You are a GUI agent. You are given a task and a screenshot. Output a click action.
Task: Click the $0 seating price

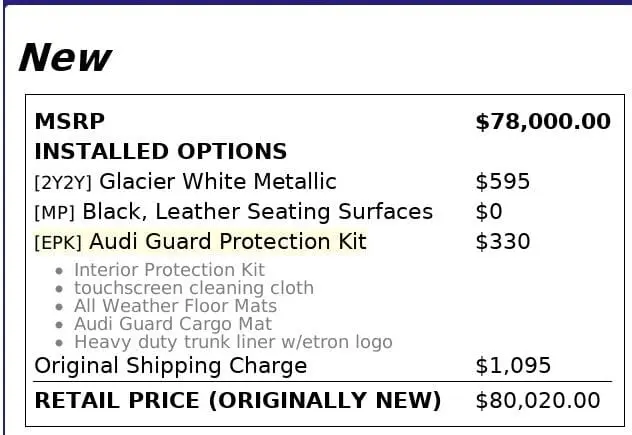click(489, 212)
